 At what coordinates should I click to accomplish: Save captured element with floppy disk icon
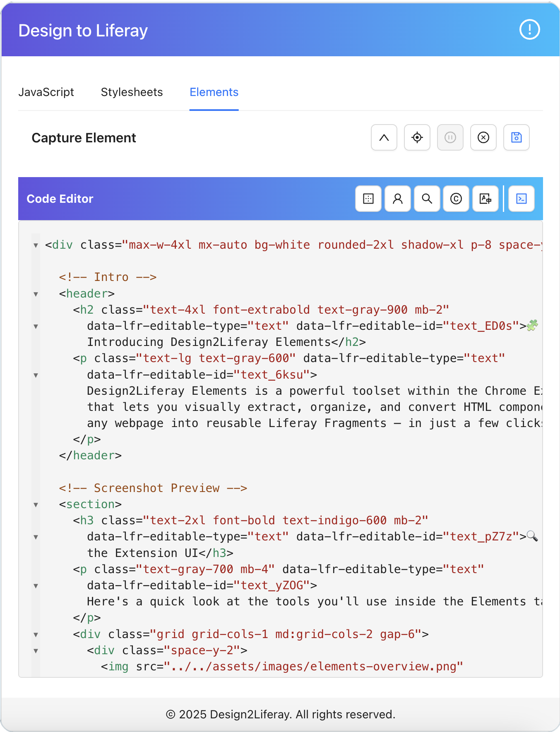517,137
